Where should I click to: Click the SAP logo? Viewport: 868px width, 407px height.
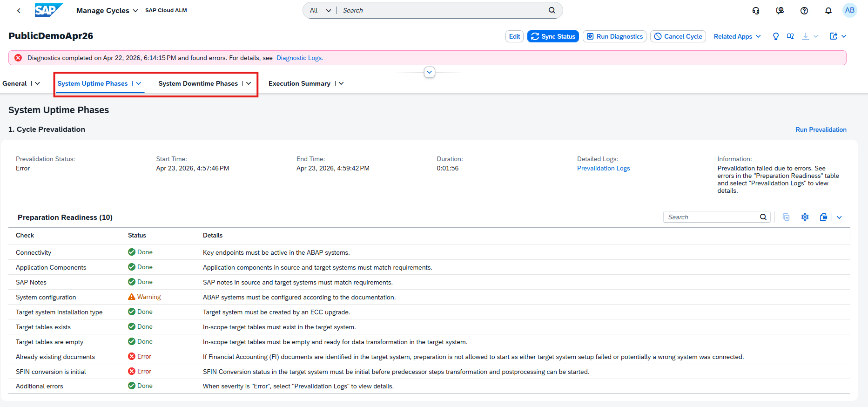click(48, 10)
